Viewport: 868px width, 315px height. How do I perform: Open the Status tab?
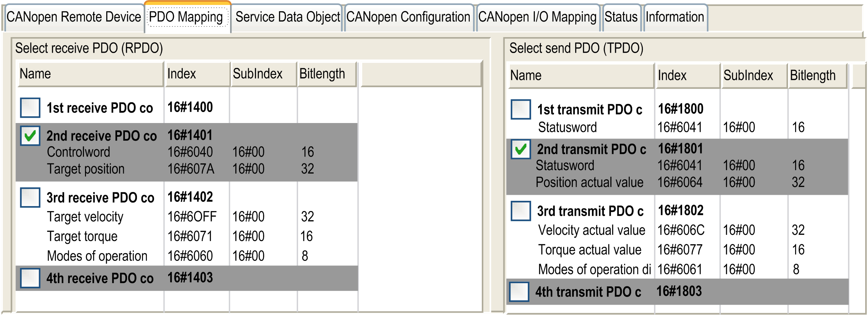(621, 17)
